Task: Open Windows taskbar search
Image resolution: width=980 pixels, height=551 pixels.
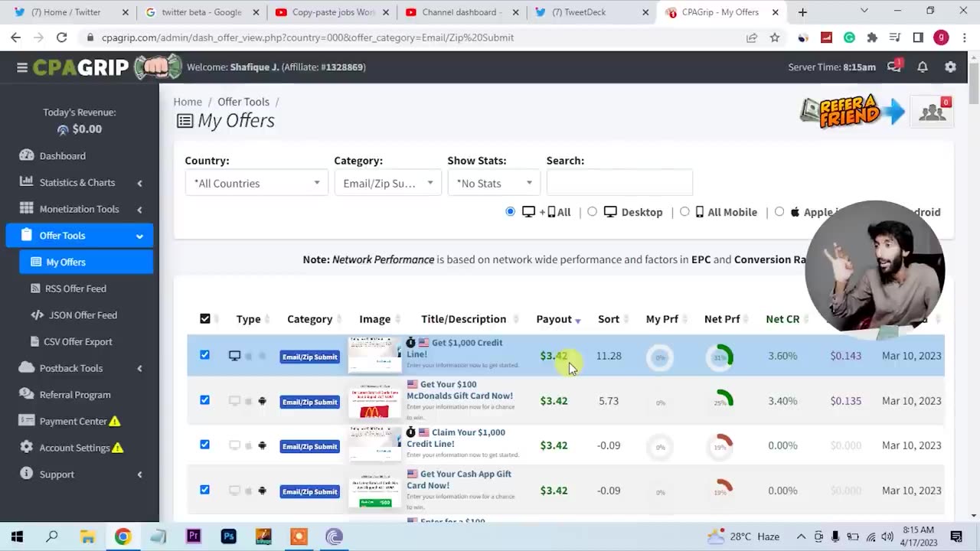Action: point(52,536)
